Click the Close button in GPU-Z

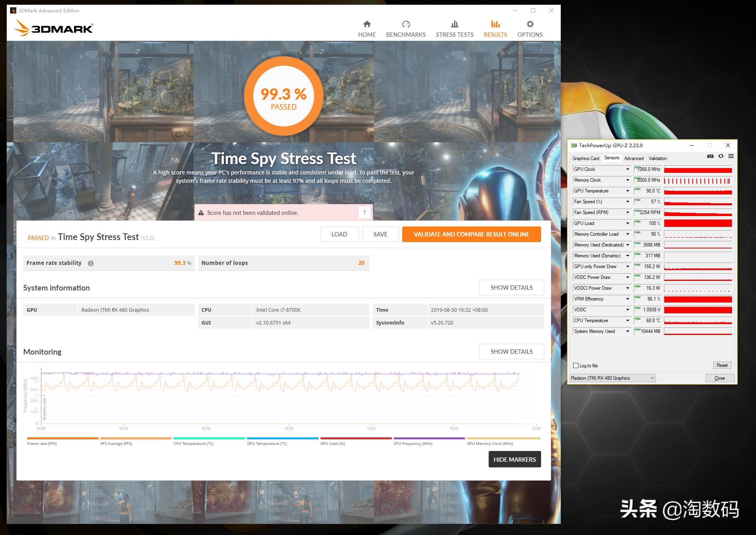click(720, 378)
